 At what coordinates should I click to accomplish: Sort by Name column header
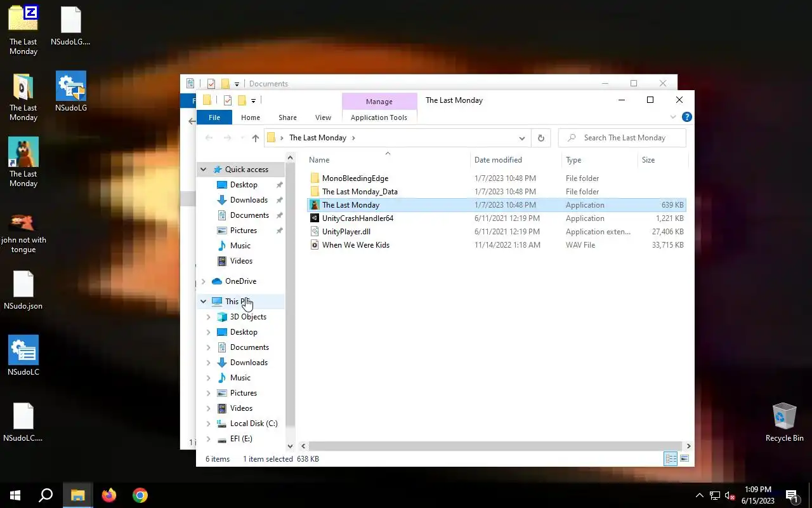click(x=388, y=160)
